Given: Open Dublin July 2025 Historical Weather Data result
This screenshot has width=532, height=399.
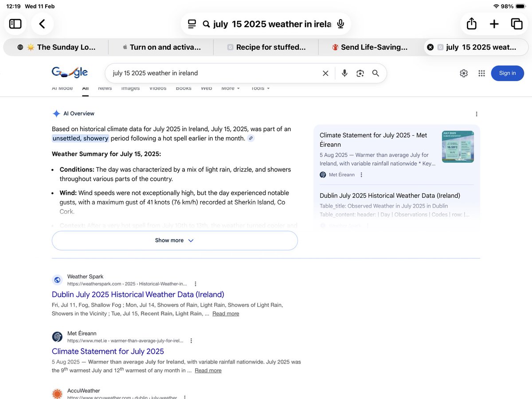Looking at the screenshot, I should [138, 294].
